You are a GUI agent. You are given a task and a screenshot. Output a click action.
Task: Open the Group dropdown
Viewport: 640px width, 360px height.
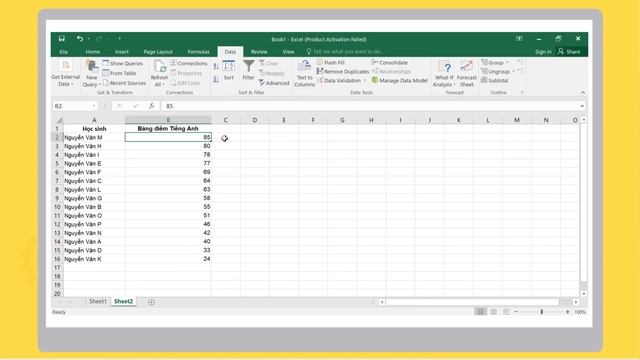pos(495,62)
